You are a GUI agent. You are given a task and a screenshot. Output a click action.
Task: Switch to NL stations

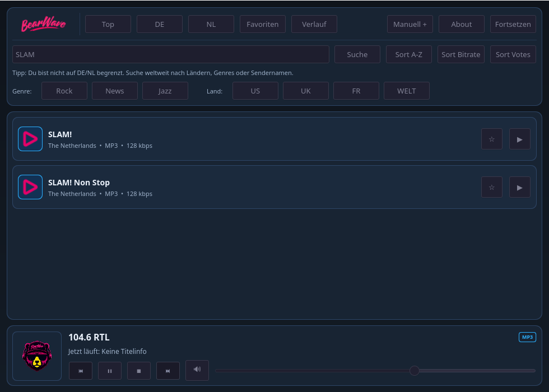click(211, 24)
